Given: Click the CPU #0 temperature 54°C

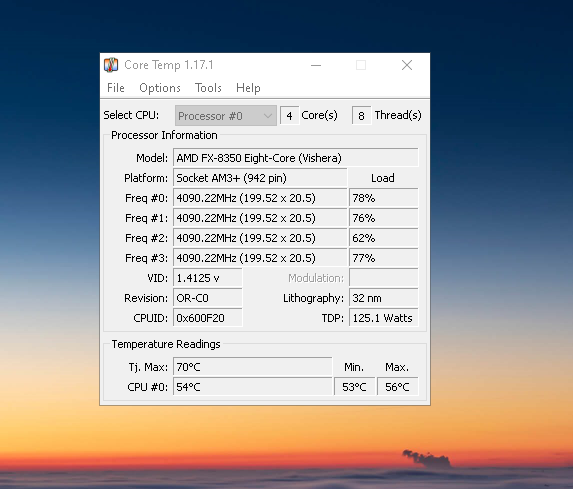Looking at the screenshot, I should (253, 387).
